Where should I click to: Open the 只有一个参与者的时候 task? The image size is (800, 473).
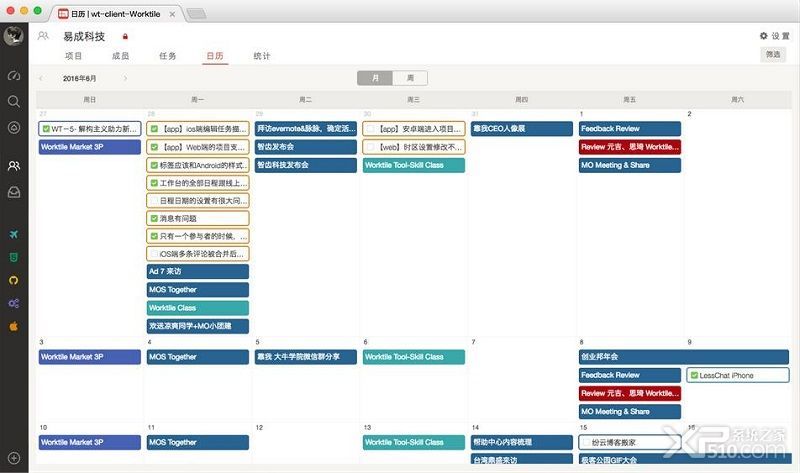198,236
